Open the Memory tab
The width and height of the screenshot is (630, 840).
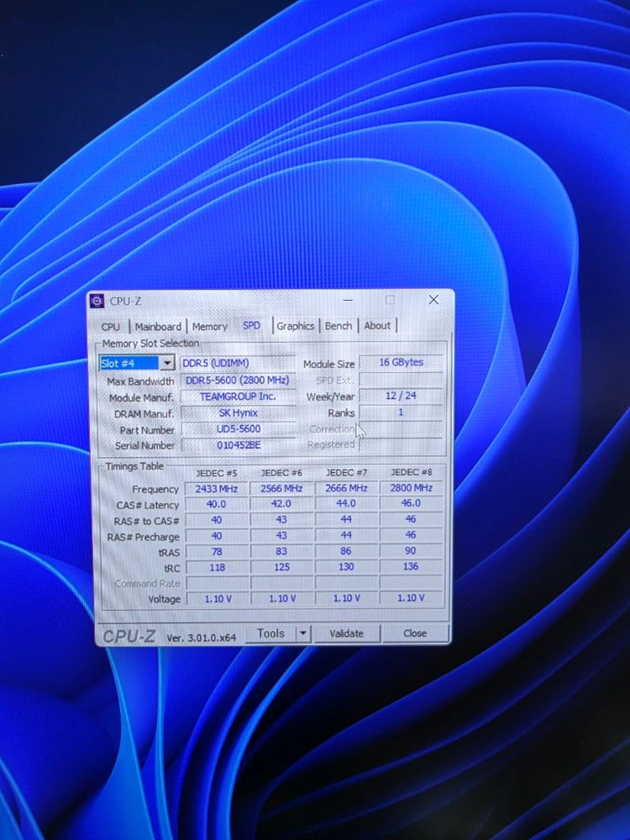[209, 326]
